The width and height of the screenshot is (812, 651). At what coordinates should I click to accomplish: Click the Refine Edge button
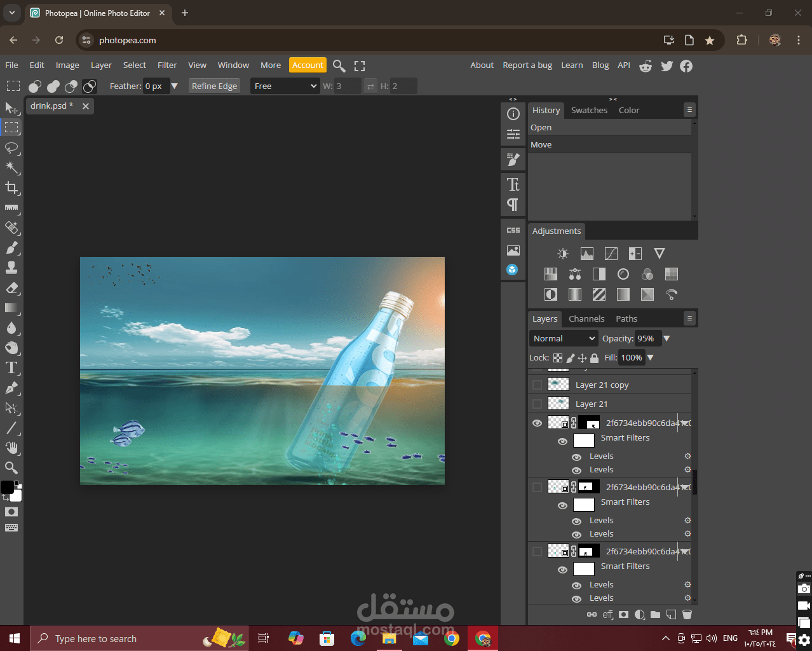point(214,86)
